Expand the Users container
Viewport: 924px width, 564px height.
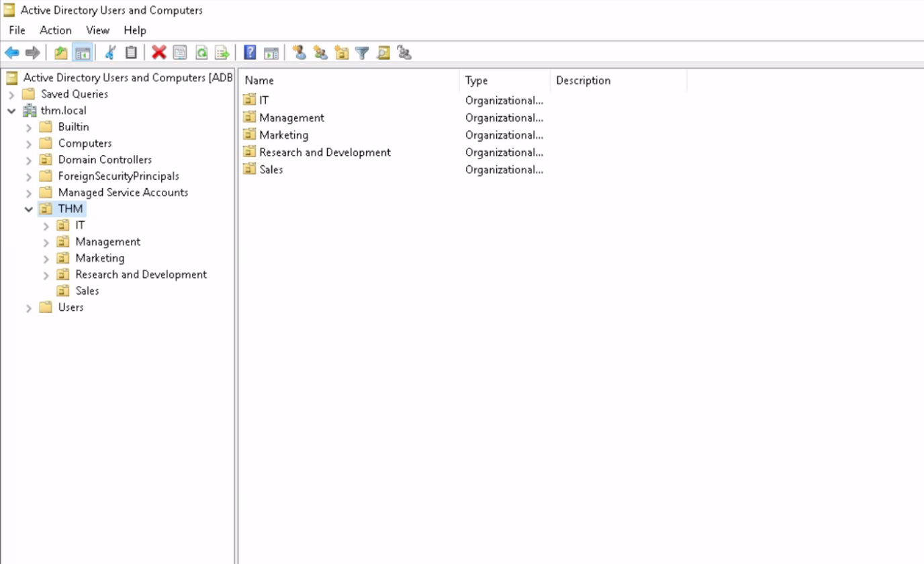(29, 308)
